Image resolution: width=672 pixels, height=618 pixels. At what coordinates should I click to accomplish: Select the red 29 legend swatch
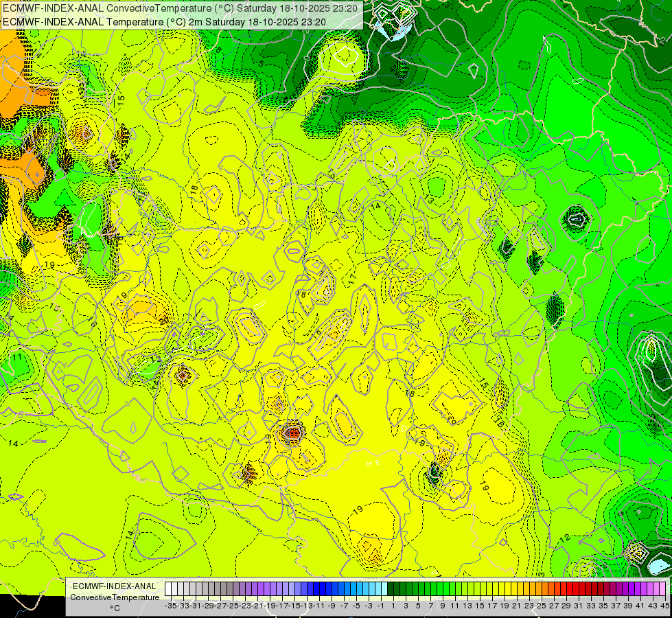pos(566,588)
